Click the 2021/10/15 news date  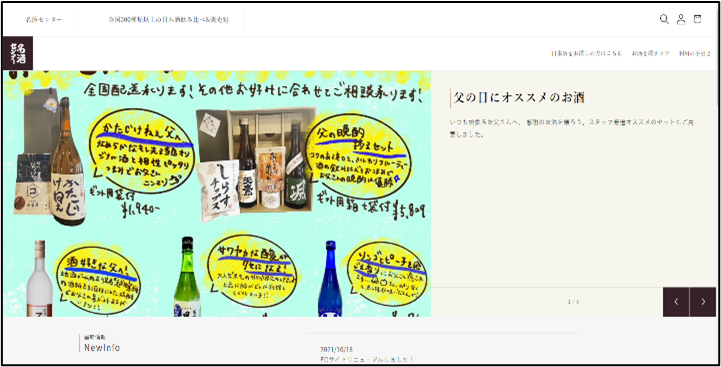click(x=337, y=350)
